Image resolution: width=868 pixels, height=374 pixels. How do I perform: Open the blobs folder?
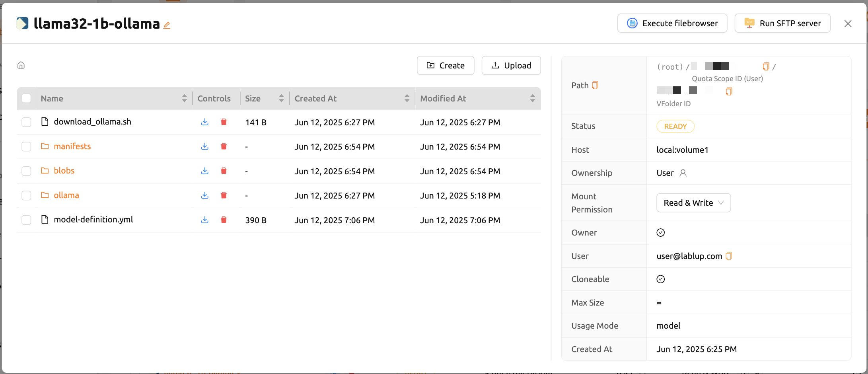tap(64, 170)
